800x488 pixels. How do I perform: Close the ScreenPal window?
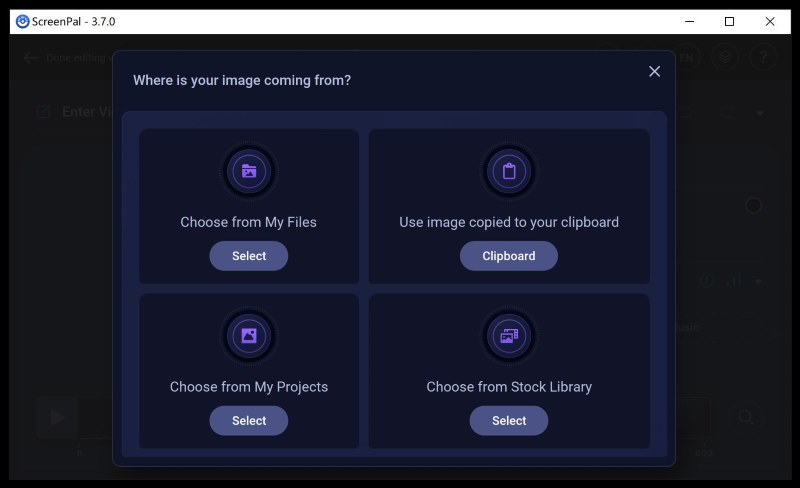click(x=770, y=21)
